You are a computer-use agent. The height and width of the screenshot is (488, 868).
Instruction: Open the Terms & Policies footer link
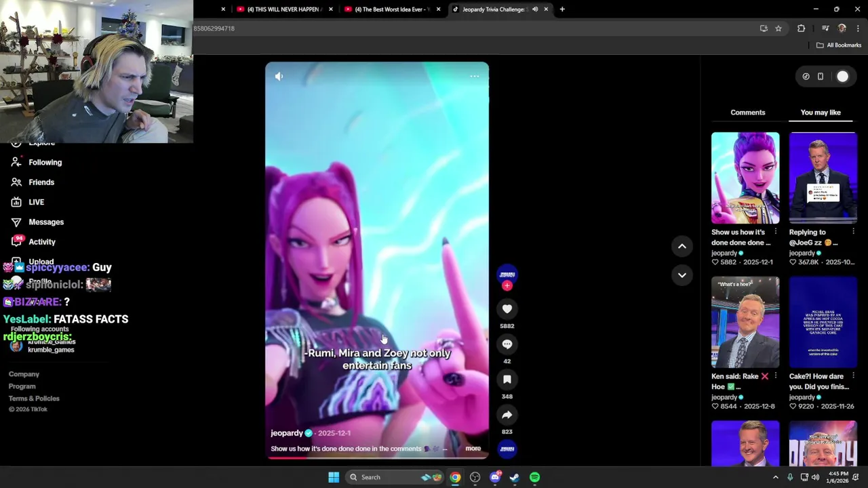pos(34,399)
